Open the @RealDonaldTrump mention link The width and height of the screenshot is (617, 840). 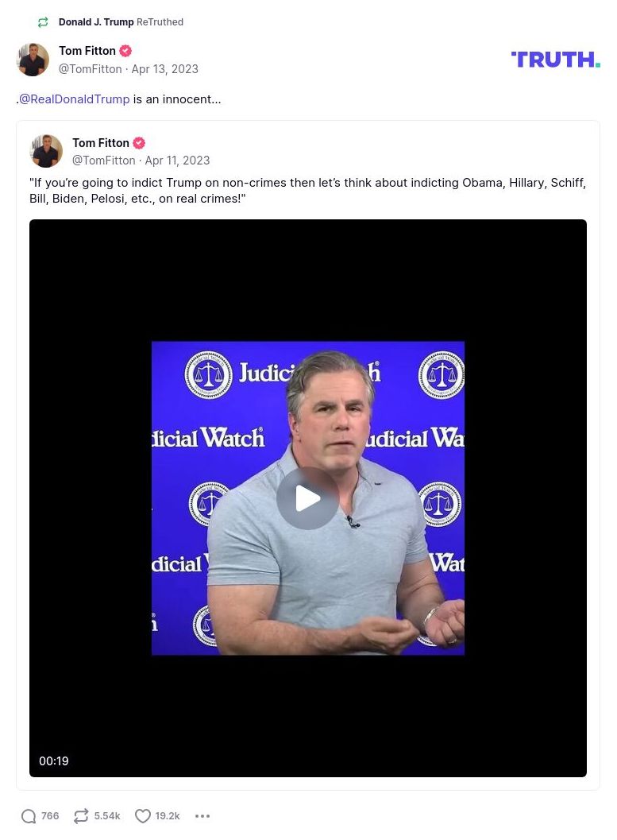pyautogui.click(x=73, y=99)
